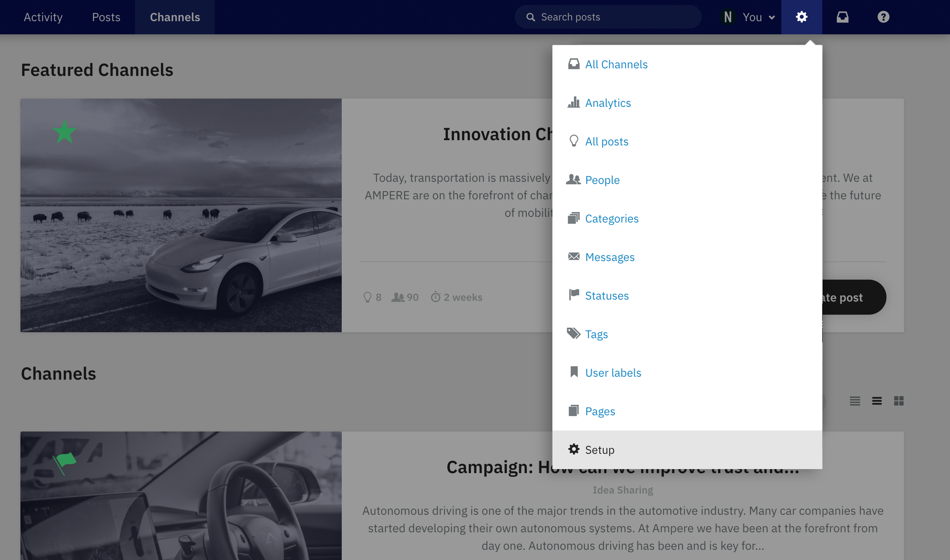Open the help question mark icon
The height and width of the screenshot is (560, 950).
click(883, 17)
